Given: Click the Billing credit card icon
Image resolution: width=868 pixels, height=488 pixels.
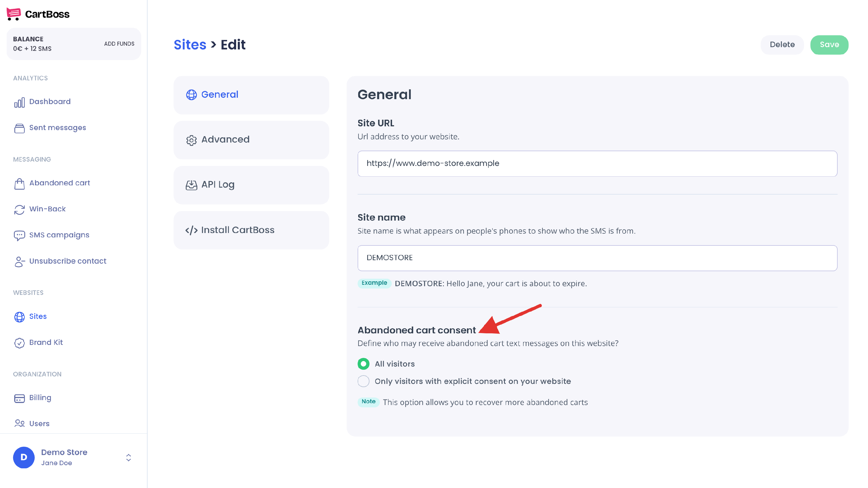Looking at the screenshot, I should tap(19, 398).
